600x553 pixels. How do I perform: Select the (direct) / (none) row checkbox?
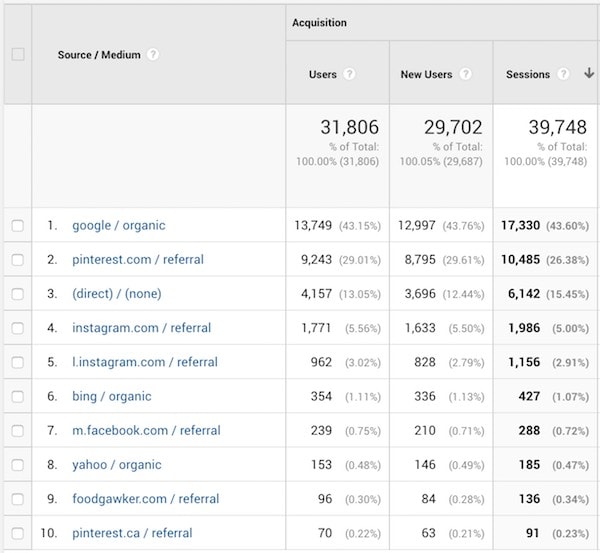click(18, 294)
